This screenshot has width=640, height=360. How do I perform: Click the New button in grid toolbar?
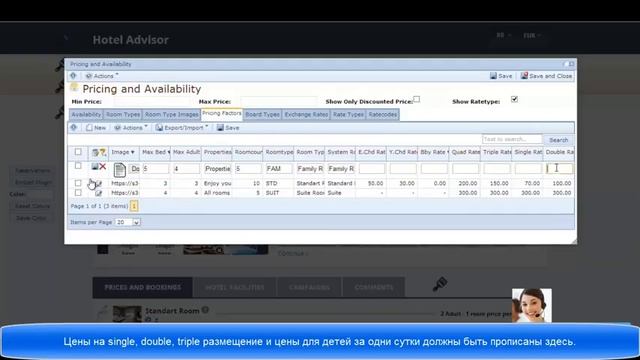tap(96, 128)
